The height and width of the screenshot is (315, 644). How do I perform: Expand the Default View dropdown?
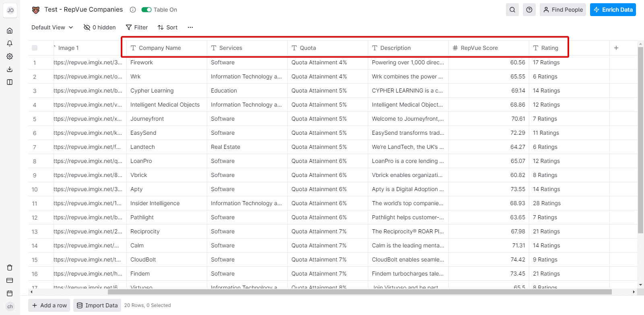tap(52, 27)
